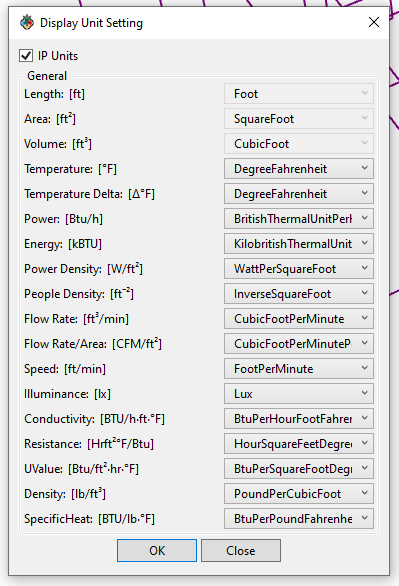Expand the Density dropdown PoundPerCubicFoot

tap(299, 494)
